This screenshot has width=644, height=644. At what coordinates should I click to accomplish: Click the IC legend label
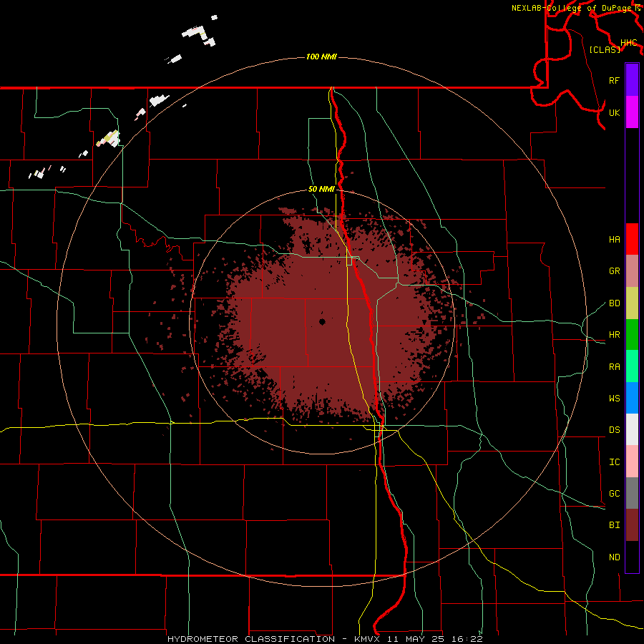614,462
